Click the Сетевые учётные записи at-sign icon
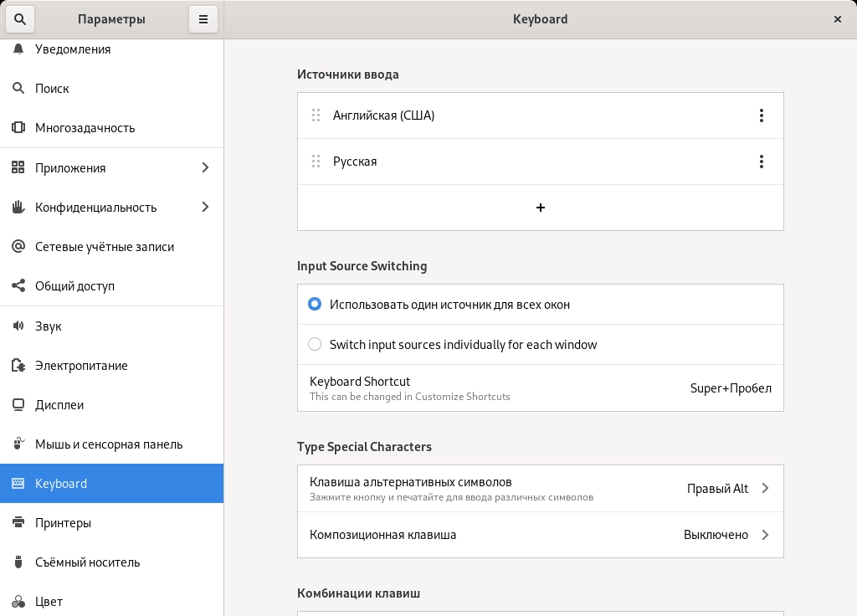 (x=18, y=246)
